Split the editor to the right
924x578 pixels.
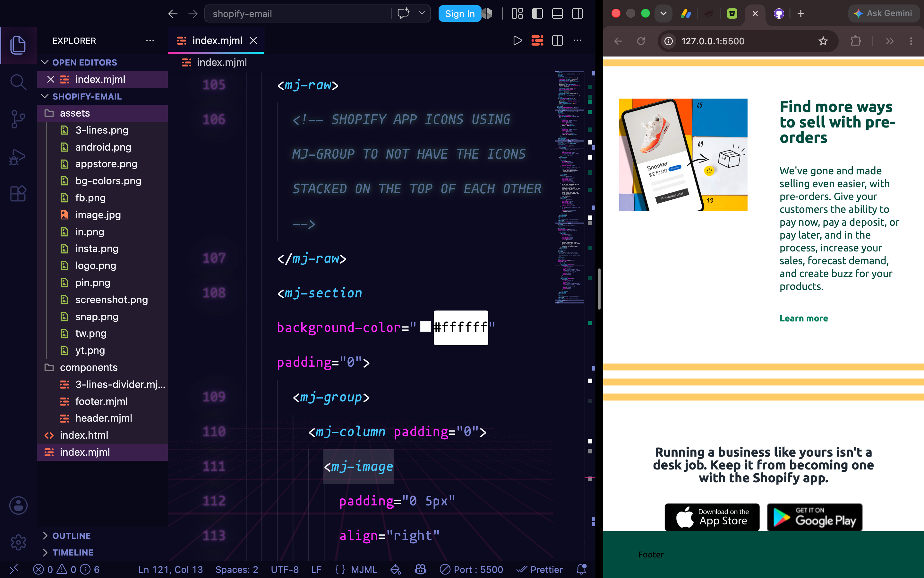coord(558,40)
